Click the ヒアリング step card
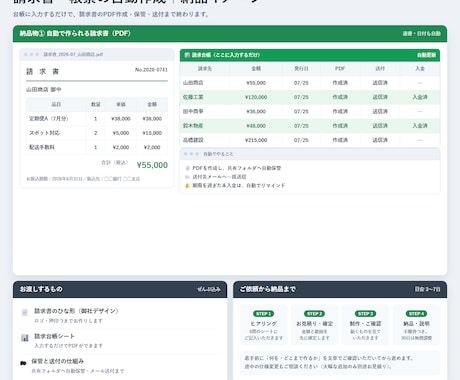This screenshot has height=380, width=460. (x=264, y=325)
